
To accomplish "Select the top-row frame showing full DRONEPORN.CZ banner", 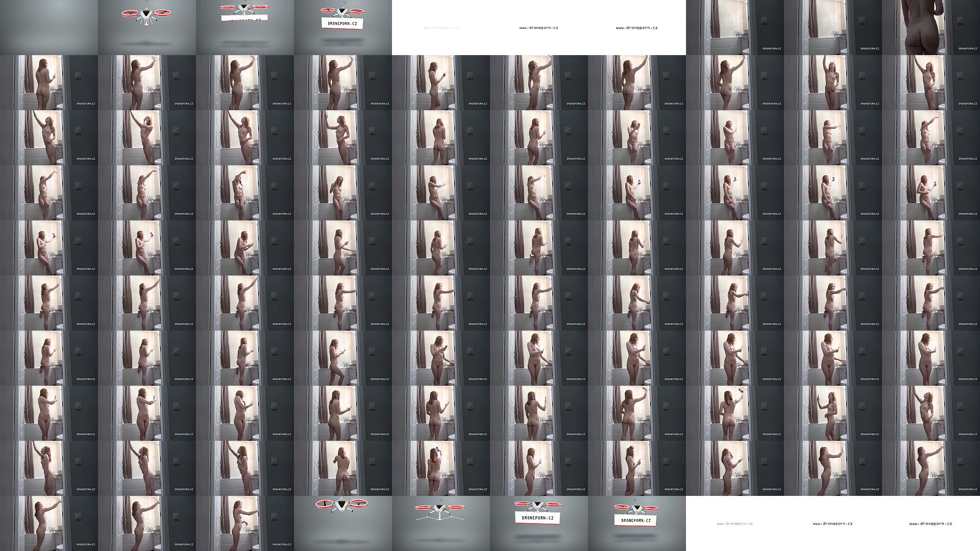I will 343,27.
